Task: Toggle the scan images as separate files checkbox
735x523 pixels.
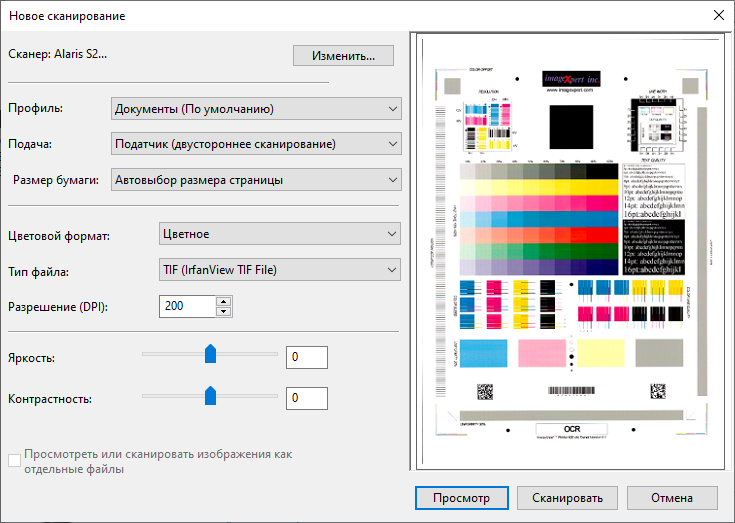Action: point(15,461)
